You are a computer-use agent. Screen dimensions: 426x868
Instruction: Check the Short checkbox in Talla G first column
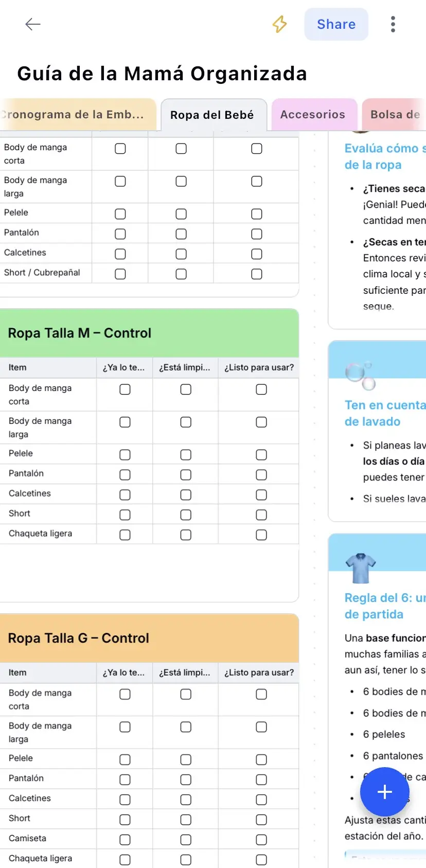[124, 818]
